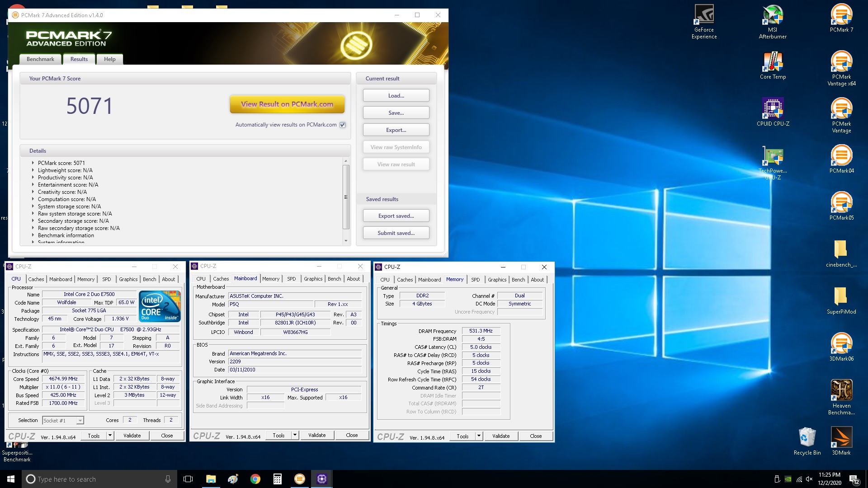Open 3DMark desktop icon
The width and height of the screenshot is (868, 488).
[x=841, y=441]
